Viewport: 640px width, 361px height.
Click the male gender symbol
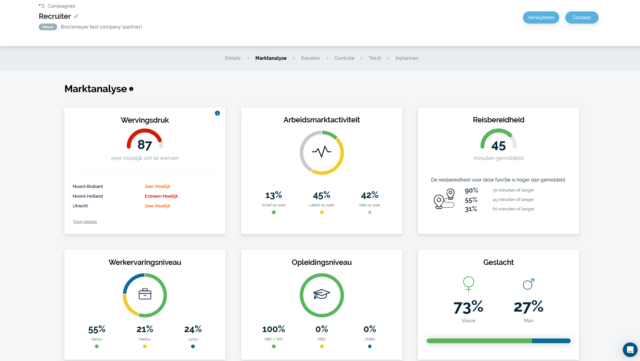tap(529, 284)
